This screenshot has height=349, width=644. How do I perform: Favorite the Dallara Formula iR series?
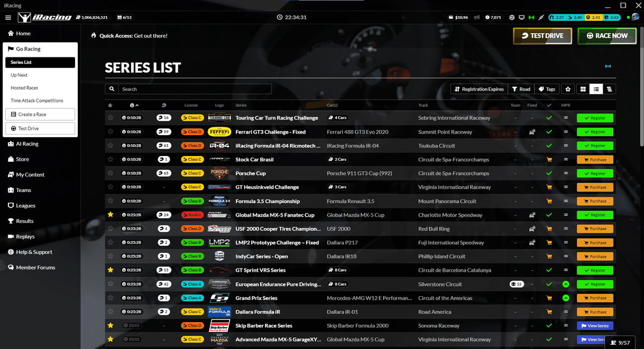pos(111,311)
